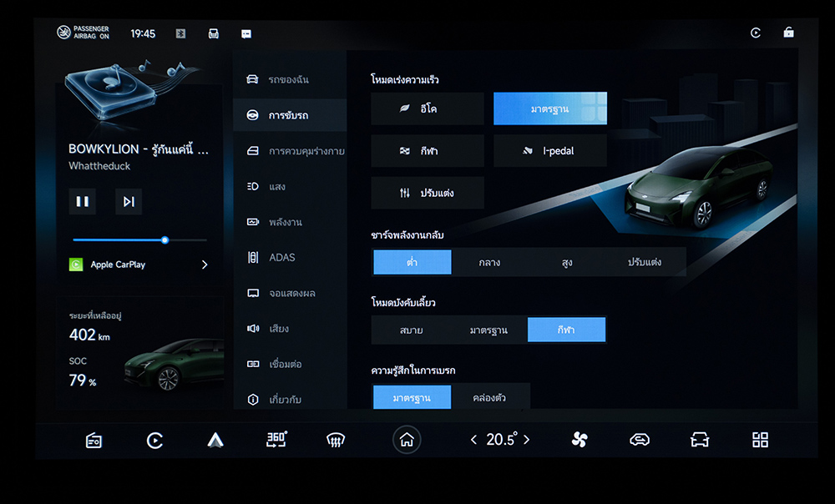The image size is (835, 504).
Task: Click the music playback progress slider
Action: [x=139, y=240]
